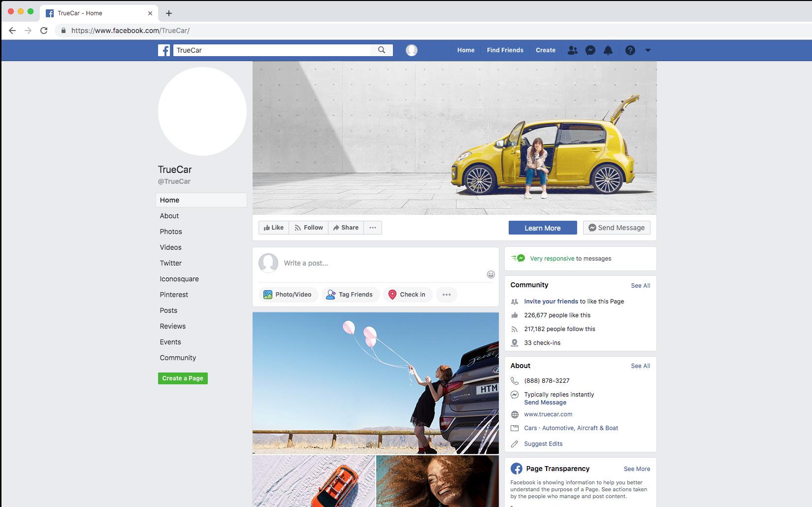The image size is (812, 507).
Task: Open Events in the page sidebar
Action: pos(170,342)
